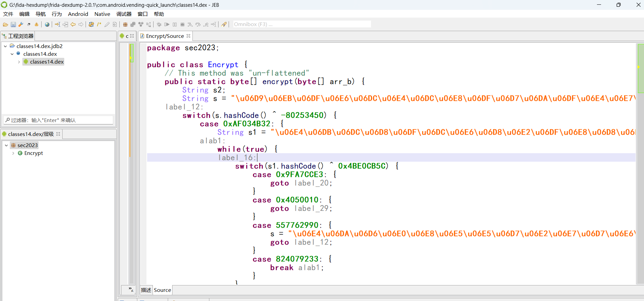Screen dimensions: 644x301
Task: Open settings via the wrench icon
Action: coord(21,24)
